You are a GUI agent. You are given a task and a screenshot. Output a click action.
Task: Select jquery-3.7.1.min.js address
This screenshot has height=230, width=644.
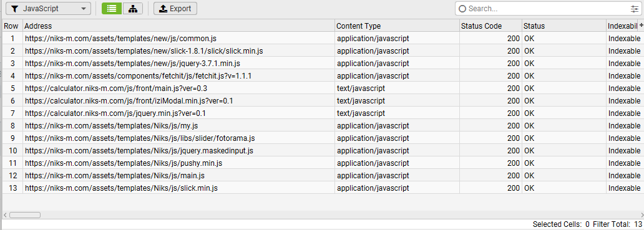pos(178,64)
